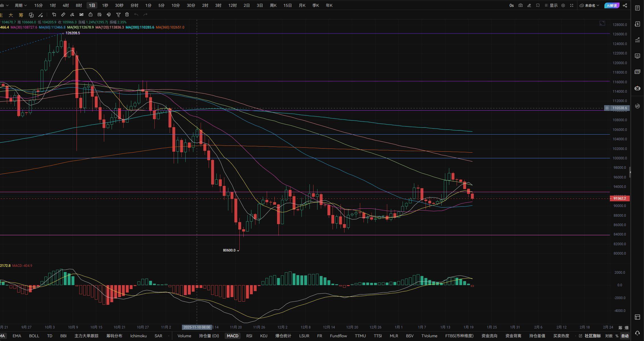
Task: Toggle logarithmic scale 对数
Action: [x=609, y=336]
